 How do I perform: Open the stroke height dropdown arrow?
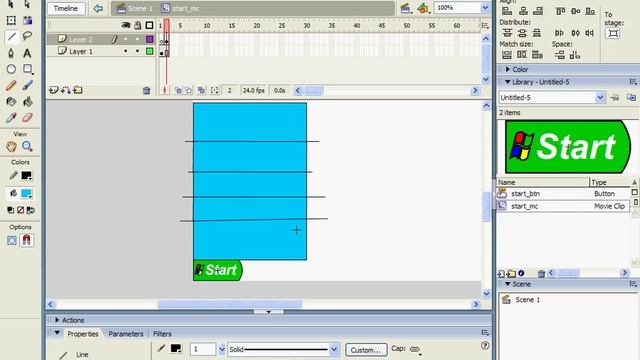(222, 349)
